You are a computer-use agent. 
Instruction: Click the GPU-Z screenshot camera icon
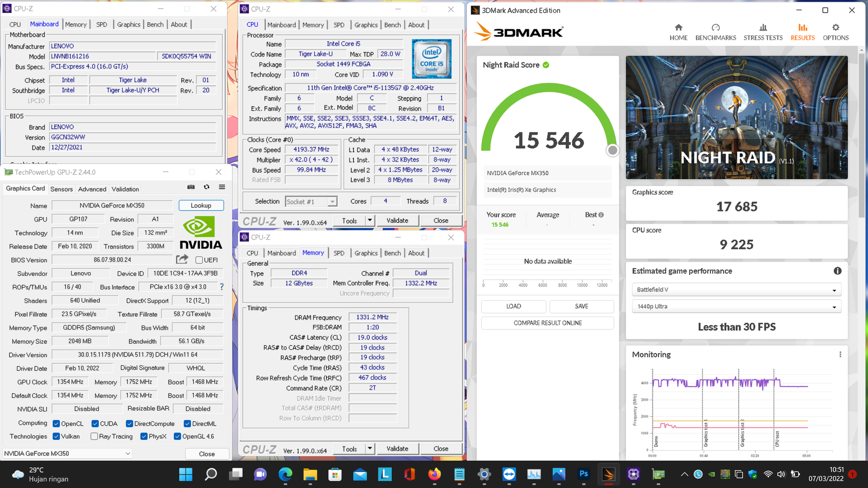click(x=191, y=187)
